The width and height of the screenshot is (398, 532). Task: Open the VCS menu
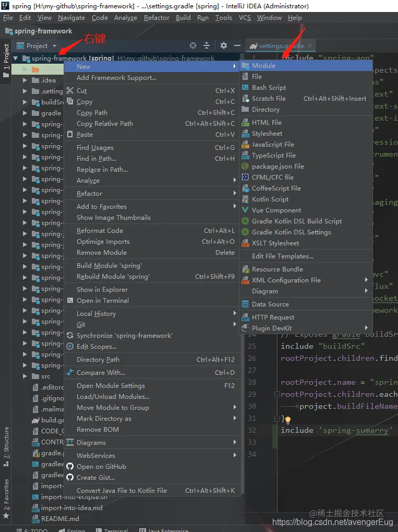coord(245,18)
